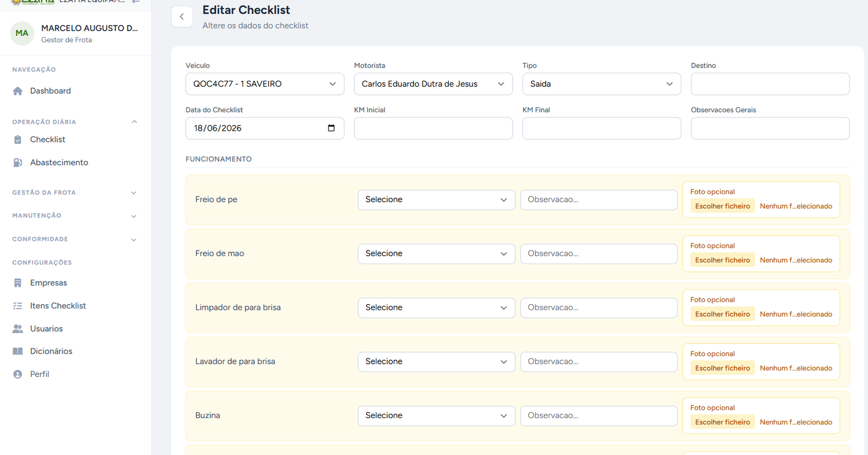This screenshot has height=455, width=868.
Task: Expand the Manutenção section
Action: 75,216
